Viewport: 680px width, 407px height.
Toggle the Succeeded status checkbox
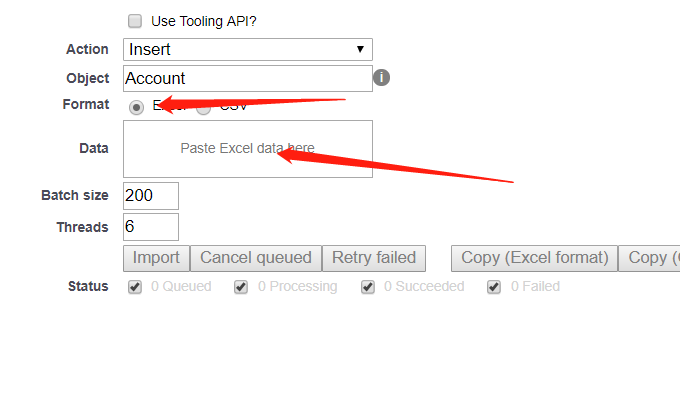[368, 287]
